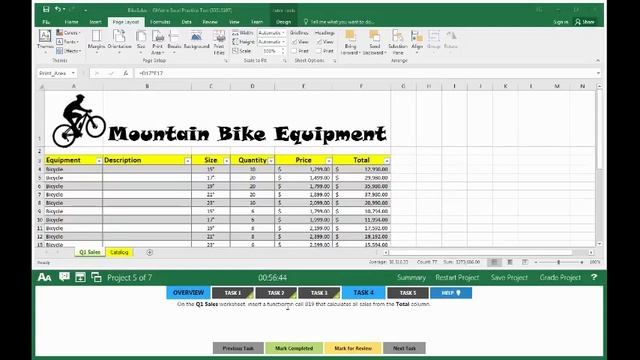Open the theme Fonts dropdown

(68, 42)
